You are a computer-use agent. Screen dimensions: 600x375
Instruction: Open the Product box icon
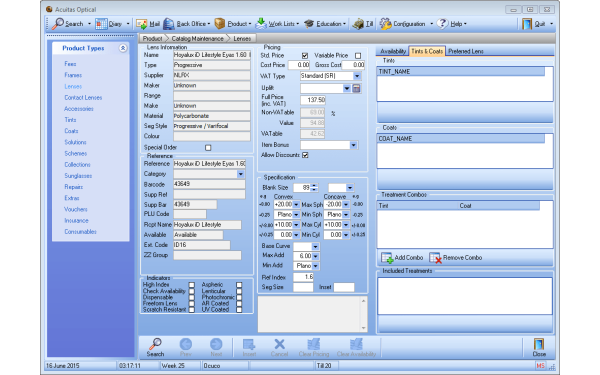[220, 24]
